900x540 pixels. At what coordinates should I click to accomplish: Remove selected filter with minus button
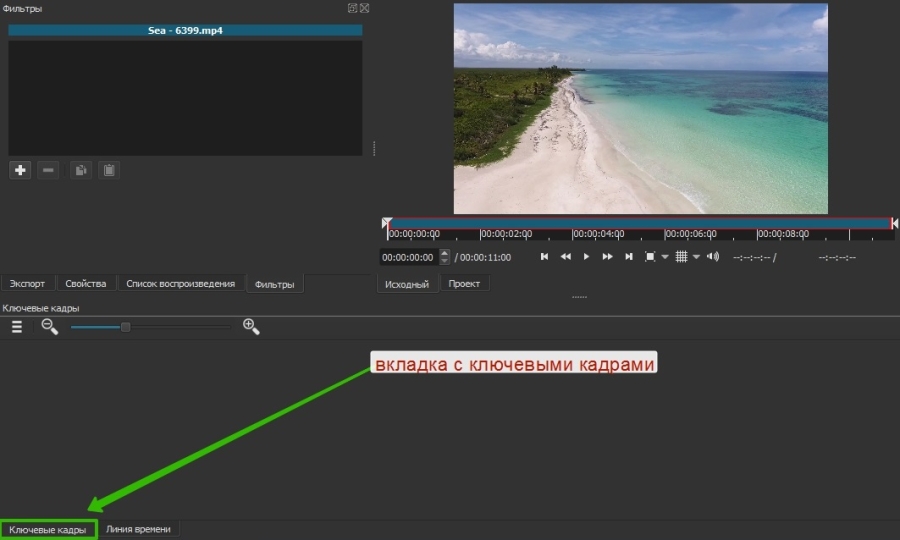(48, 170)
